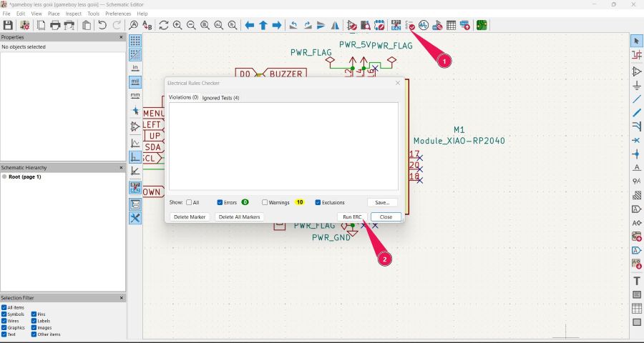Click the Delete Marker button
This screenshot has height=343, width=644.
190,217
